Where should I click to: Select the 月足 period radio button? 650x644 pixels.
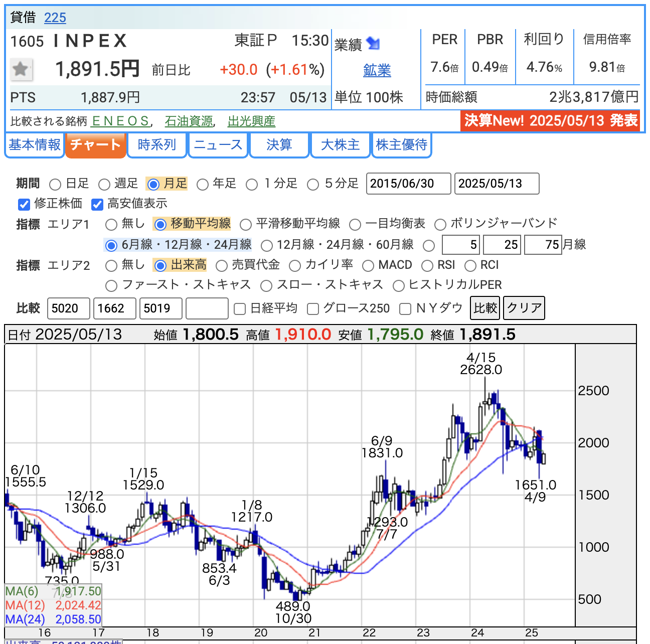coord(153,185)
